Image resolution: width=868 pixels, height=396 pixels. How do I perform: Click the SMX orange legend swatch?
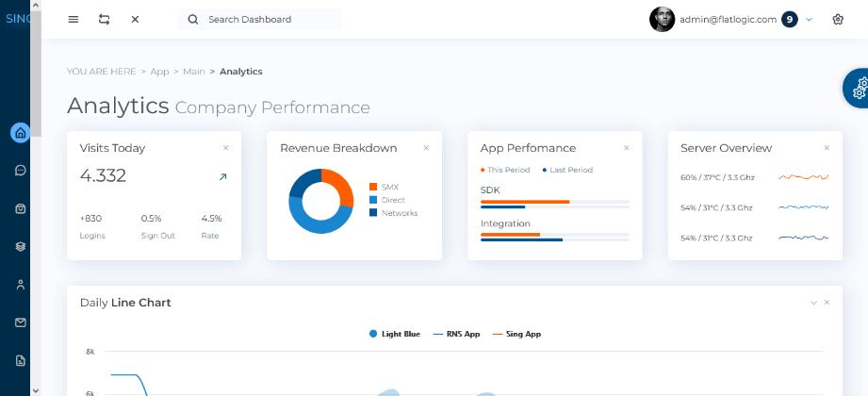[x=373, y=188]
